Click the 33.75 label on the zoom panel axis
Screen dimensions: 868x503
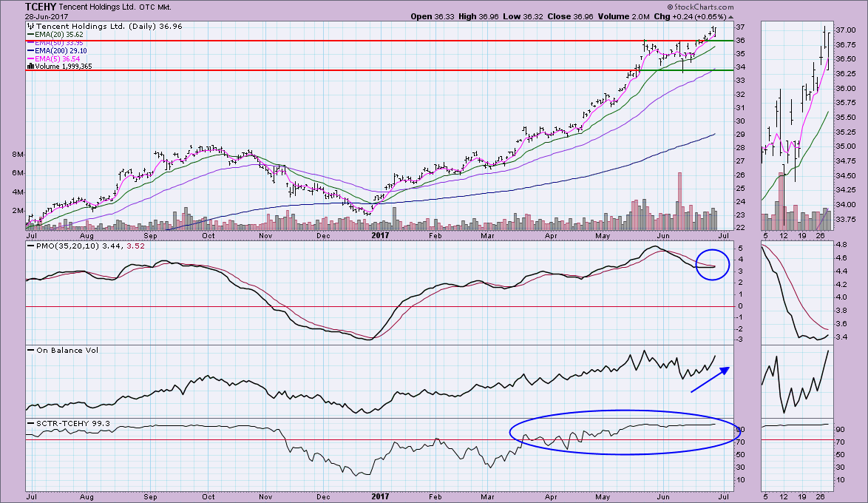click(845, 220)
